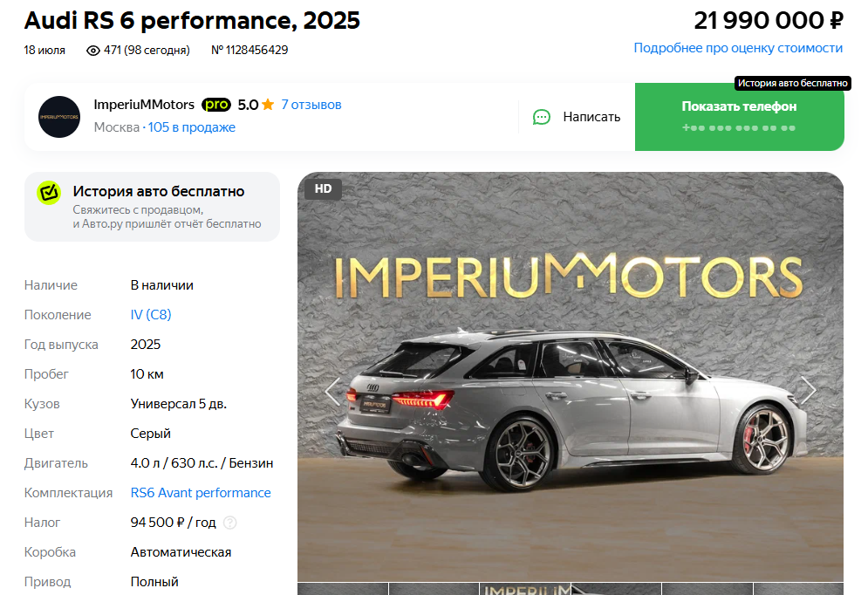Image resolution: width=868 pixels, height=595 pixels.
Task: Show next photo with right arrow
Action: tap(808, 390)
